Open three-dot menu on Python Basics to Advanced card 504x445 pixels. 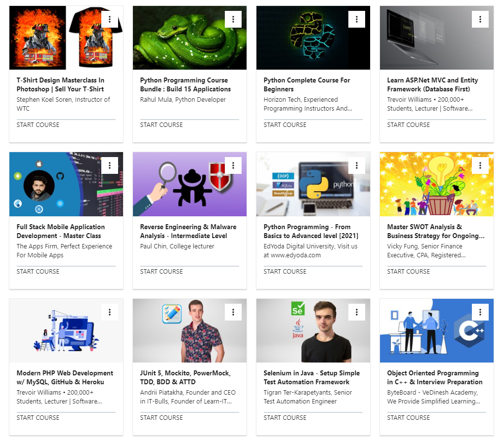[356, 165]
